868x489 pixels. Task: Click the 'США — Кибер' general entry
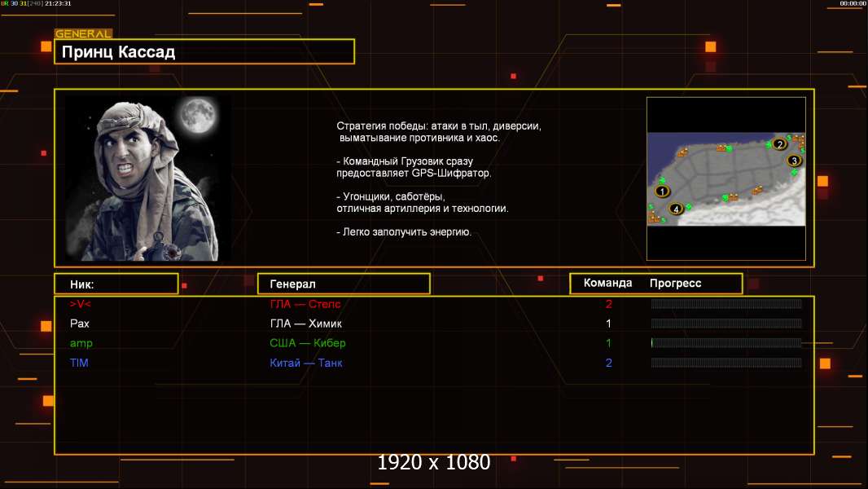[x=308, y=343]
